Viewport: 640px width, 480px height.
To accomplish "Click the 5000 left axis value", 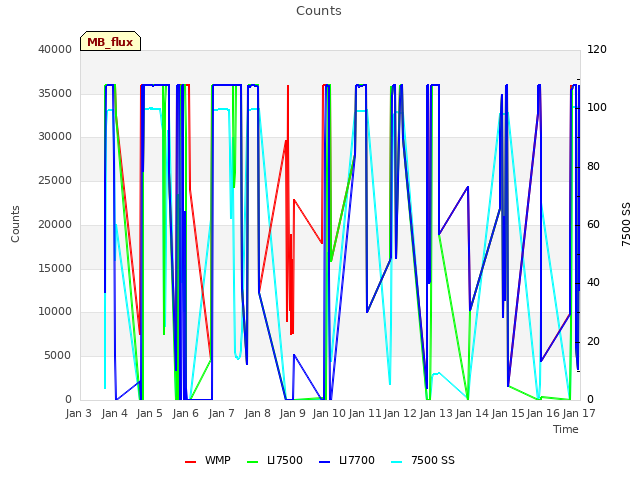I will pyautogui.click(x=58, y=356).
